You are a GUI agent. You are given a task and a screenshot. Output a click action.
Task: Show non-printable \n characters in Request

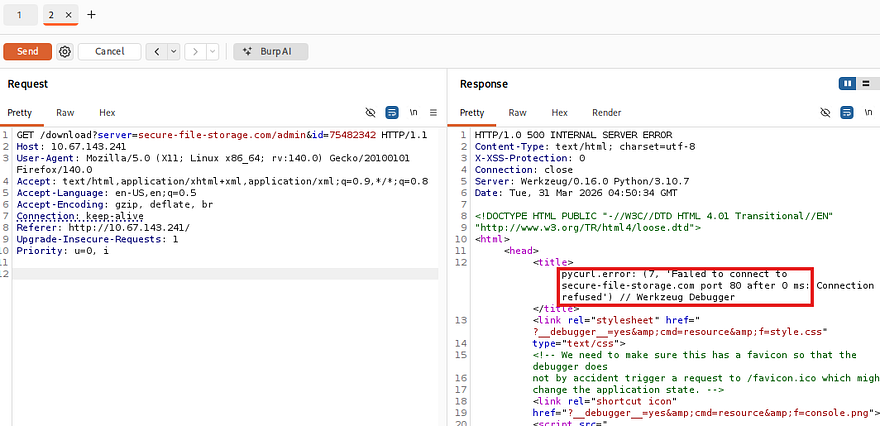pyautogui.click(x=413, y=113)
